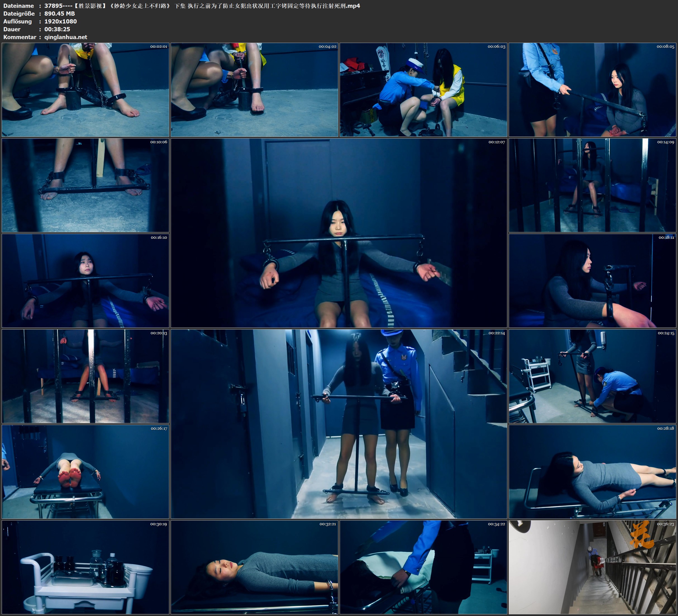Click the qinglanhua.net comment text
This screenshot has height=616, width=678.
[66, 37]
